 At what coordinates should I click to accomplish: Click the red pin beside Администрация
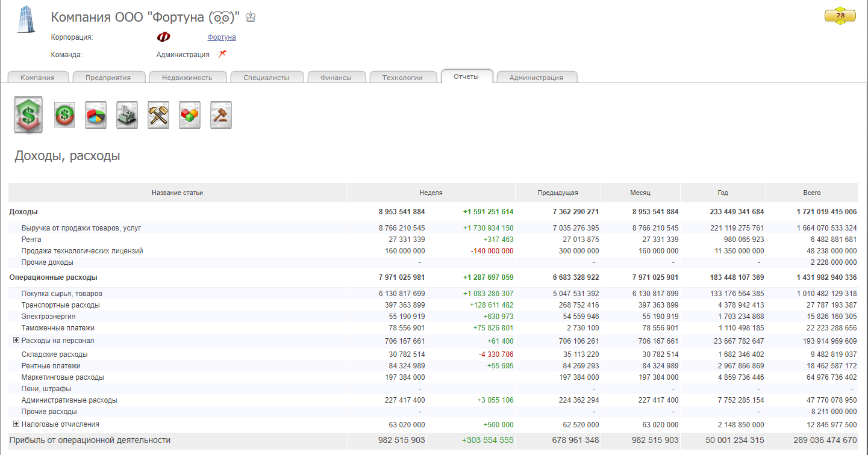[x=222, y=54]
